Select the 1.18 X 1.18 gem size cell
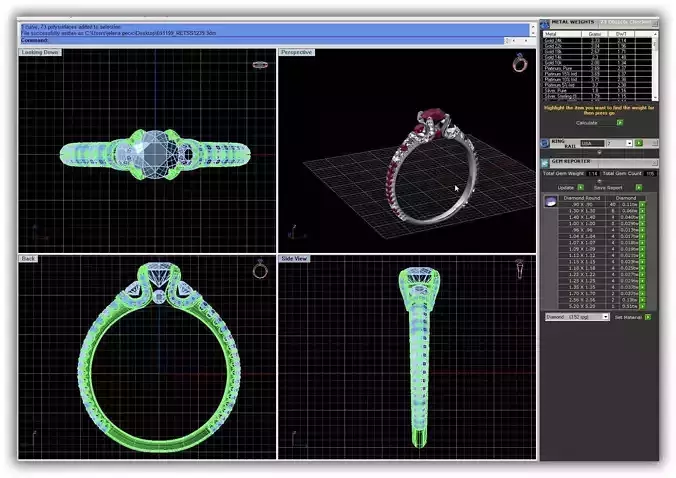676x478 pixels. tap(582, 268)
